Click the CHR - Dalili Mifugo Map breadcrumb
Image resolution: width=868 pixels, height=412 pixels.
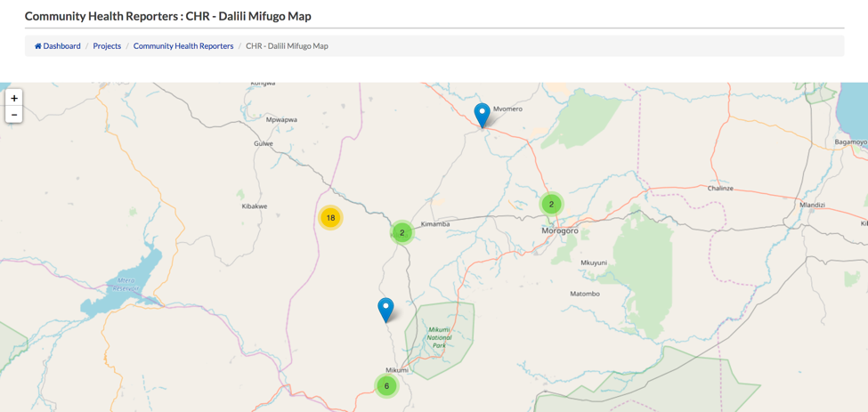coord(287,46)
